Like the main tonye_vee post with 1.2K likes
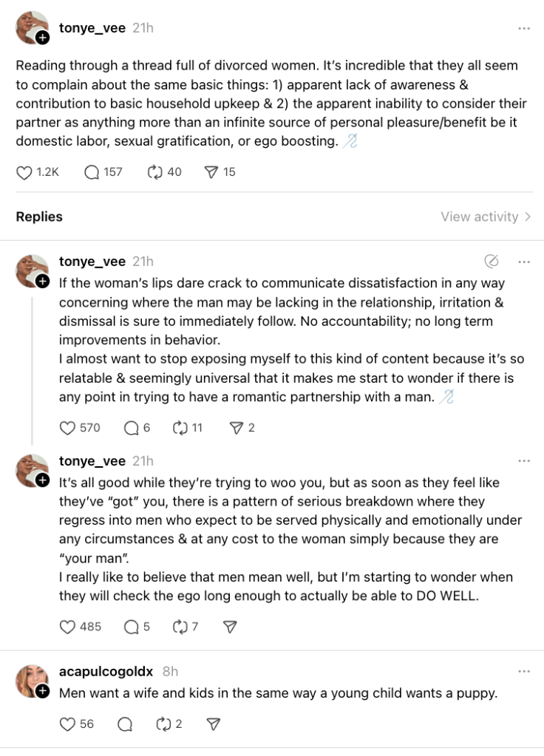The image size is (544, 756). coord(24,172)
